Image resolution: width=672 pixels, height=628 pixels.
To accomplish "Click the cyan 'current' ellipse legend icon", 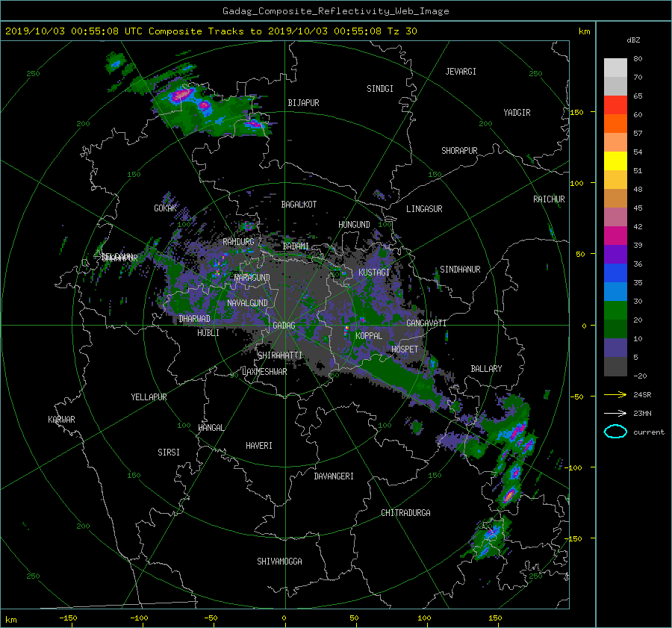I will click(x=615, y=432).
